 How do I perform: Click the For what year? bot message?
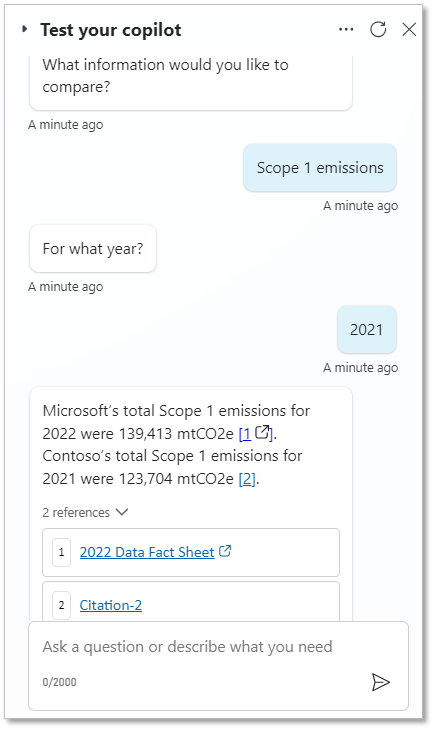coord(93,249)
